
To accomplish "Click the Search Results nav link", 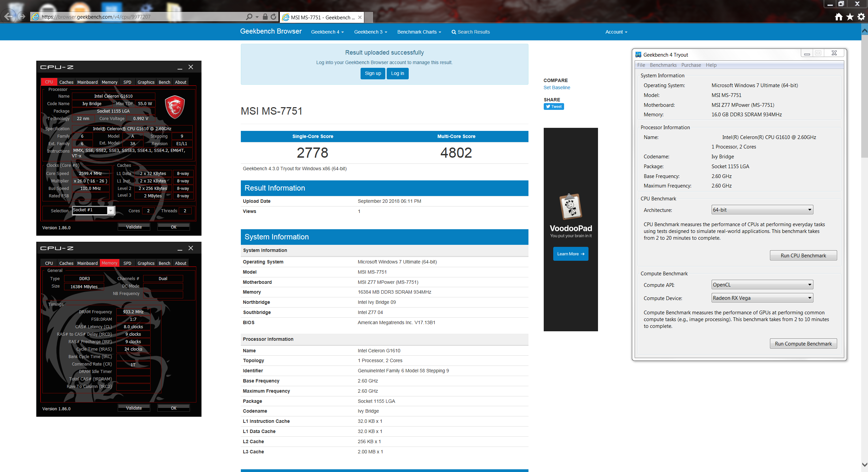I will 471,32.
